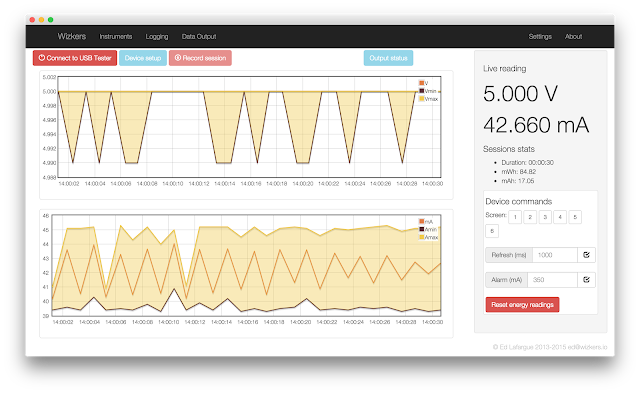This screenshot has width=640, height=393.
Task: Open Settings in the navbar
Action: pos(540,36)
